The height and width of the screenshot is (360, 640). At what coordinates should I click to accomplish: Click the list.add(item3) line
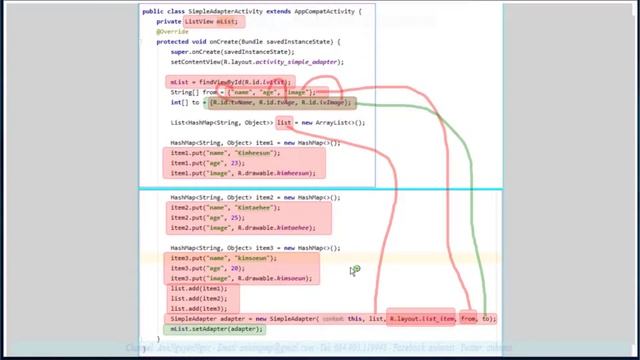point(199,309)
